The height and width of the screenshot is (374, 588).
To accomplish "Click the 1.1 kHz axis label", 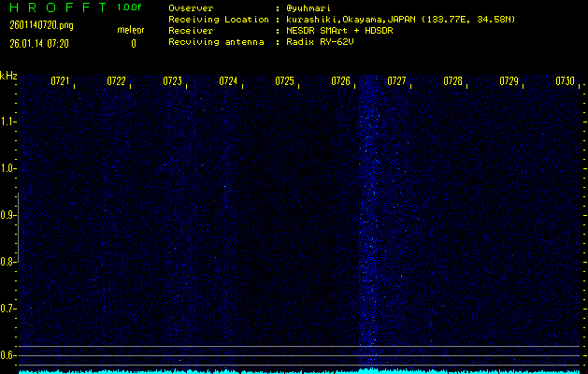I will (x=7, y=122).
